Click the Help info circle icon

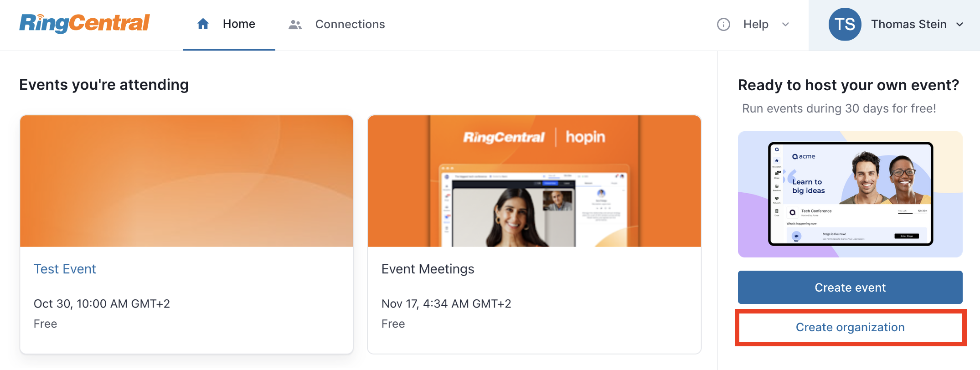pos(723,24)
